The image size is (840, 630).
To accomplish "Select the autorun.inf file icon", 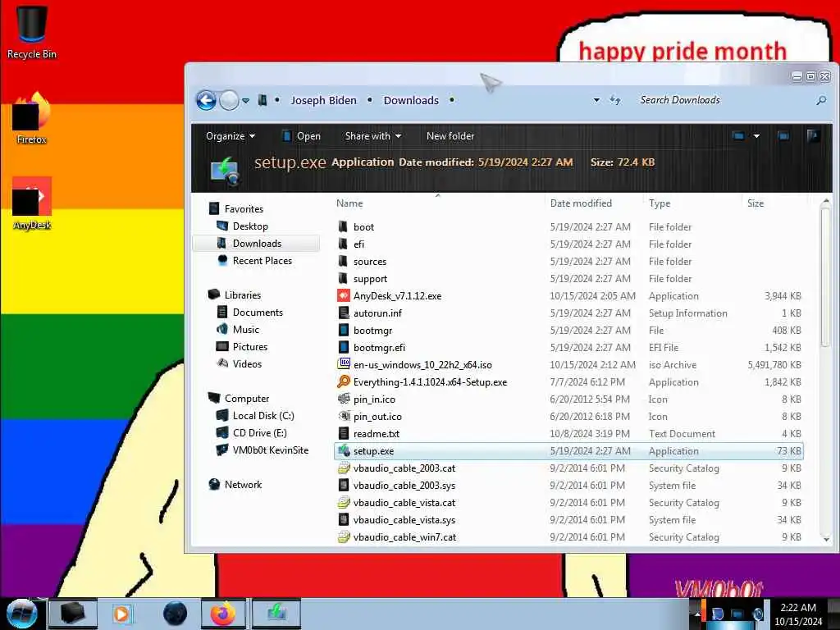I will 344,313.
